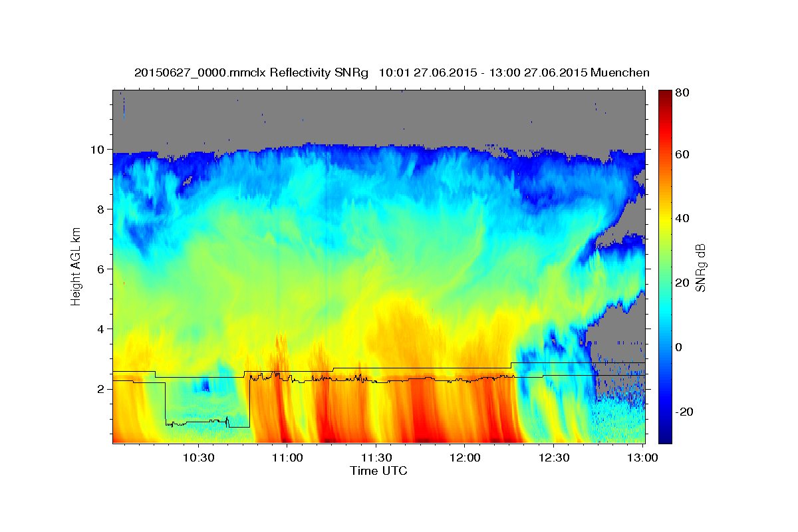This screenshot has width=798, height=532.
Task: Click the plot title text starting with 20150627_0000.mmclx
Action: tap(392, 72)
